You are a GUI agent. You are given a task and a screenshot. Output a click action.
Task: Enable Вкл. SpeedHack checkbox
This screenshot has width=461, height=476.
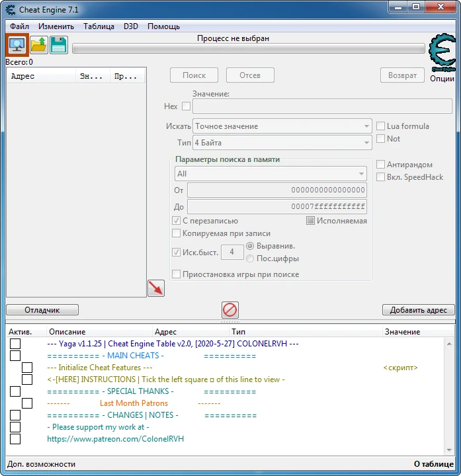(380, 177)
